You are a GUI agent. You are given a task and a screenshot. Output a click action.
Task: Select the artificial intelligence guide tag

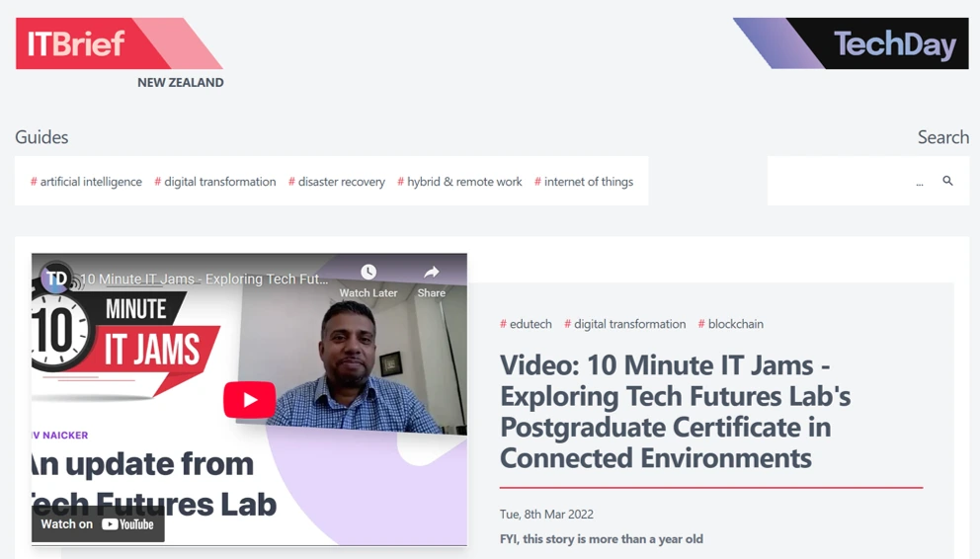pyautogui.click(x=86, y=182)
